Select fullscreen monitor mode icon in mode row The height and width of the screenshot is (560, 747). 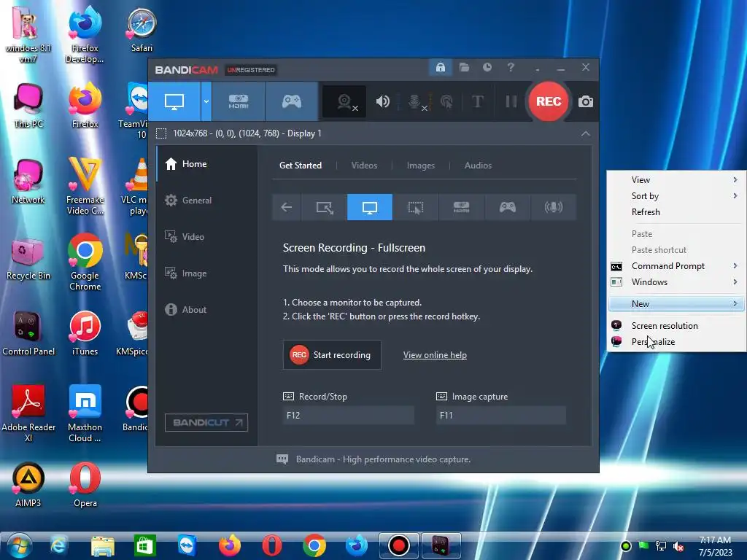370,207
